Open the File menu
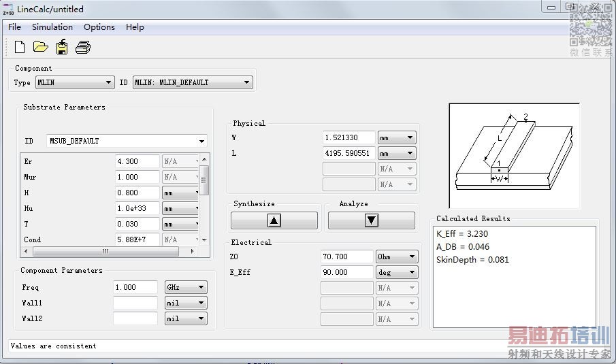The width and height of the screenshot is (616, 364). 14,27
